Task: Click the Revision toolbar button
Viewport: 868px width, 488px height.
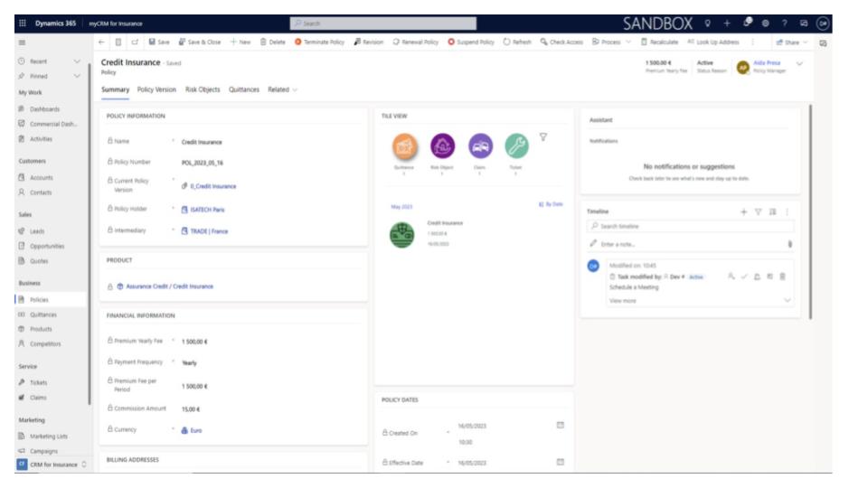Action: pyautogui.click(x=368, y=42)
